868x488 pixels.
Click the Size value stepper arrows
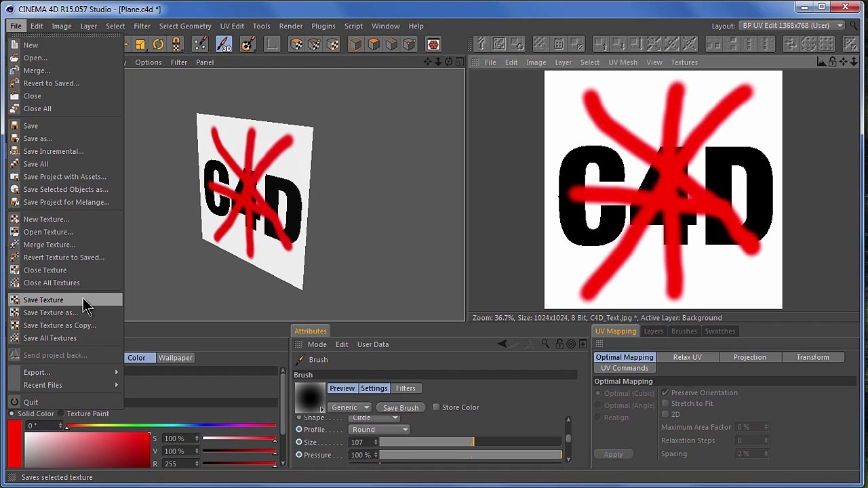(x=376, y=443)
